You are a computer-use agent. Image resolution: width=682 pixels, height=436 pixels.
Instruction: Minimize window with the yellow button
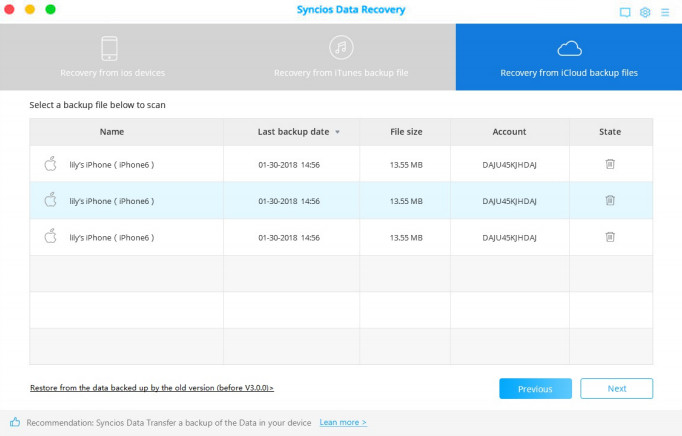(30, 9)
